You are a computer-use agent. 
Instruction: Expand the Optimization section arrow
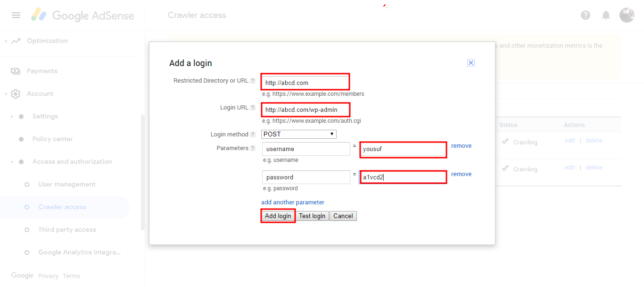coord(6,41)
